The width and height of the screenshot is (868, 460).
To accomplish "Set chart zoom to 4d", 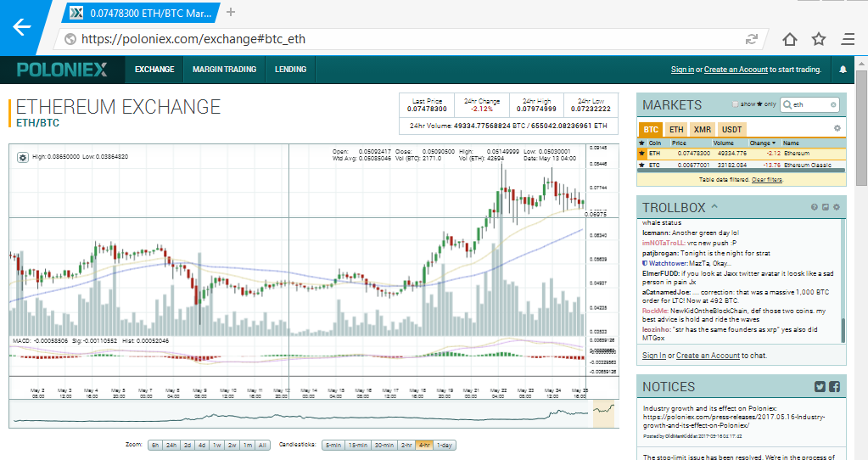I will [202, 445].
